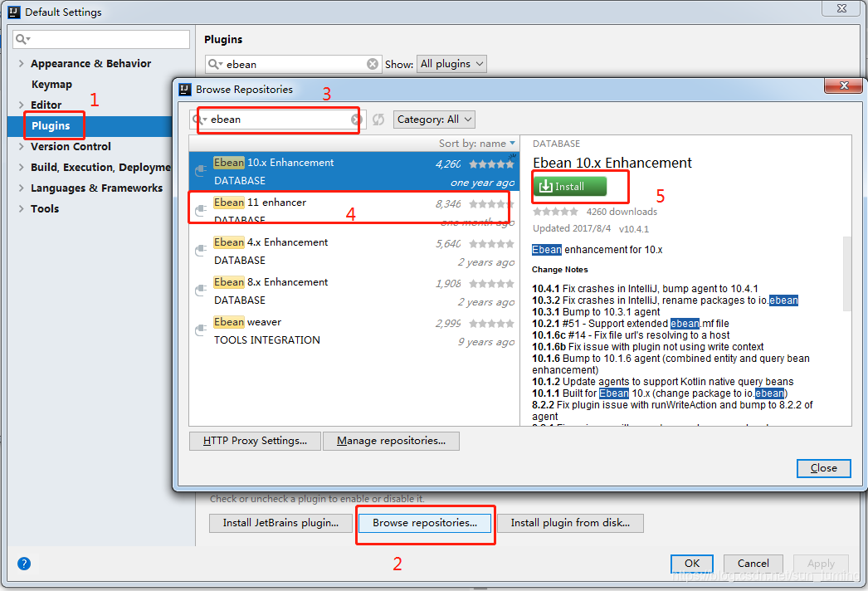Click the 'Ebean 10.x Enhancement' detail heading
This screenshot has height=591, width=868.
click(x=612, y=163)
